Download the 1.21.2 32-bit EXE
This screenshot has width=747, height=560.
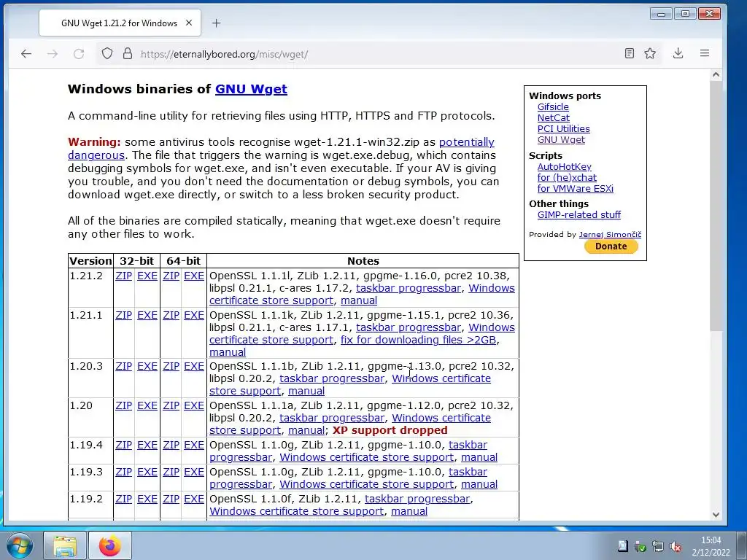click(147, 276)
